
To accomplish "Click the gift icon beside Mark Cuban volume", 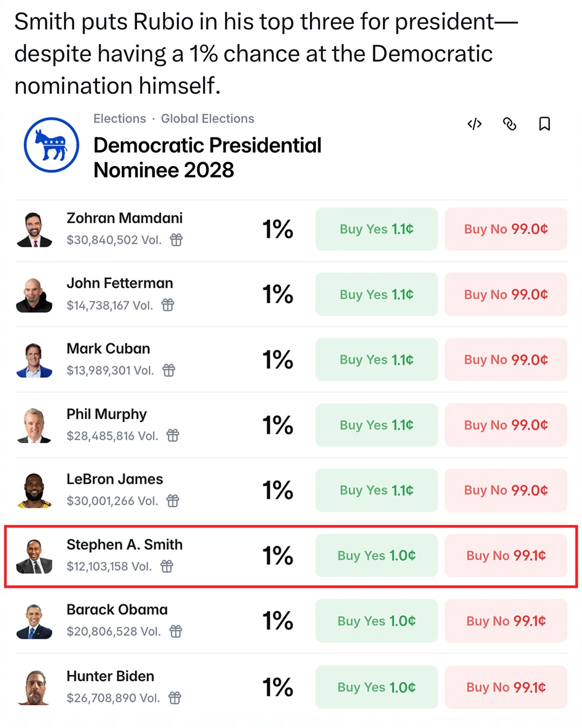I will pyautogui.click(x=169, y=370).
